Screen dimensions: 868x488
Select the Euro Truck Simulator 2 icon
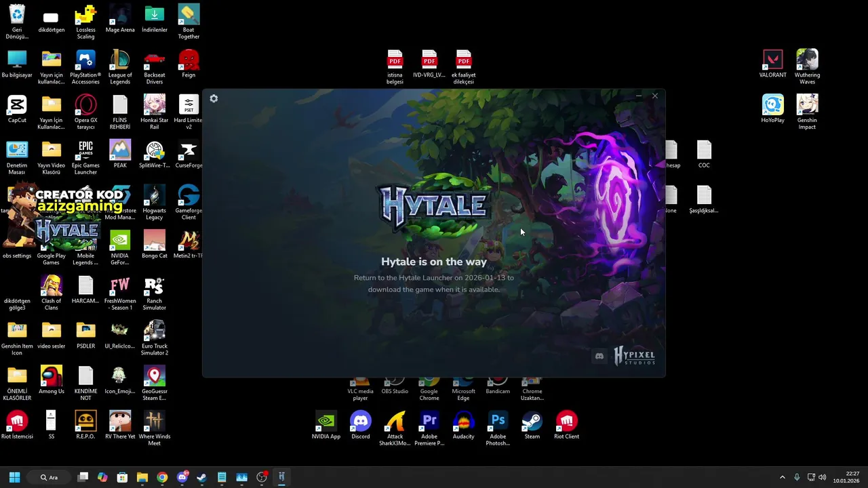click(154, 338)
